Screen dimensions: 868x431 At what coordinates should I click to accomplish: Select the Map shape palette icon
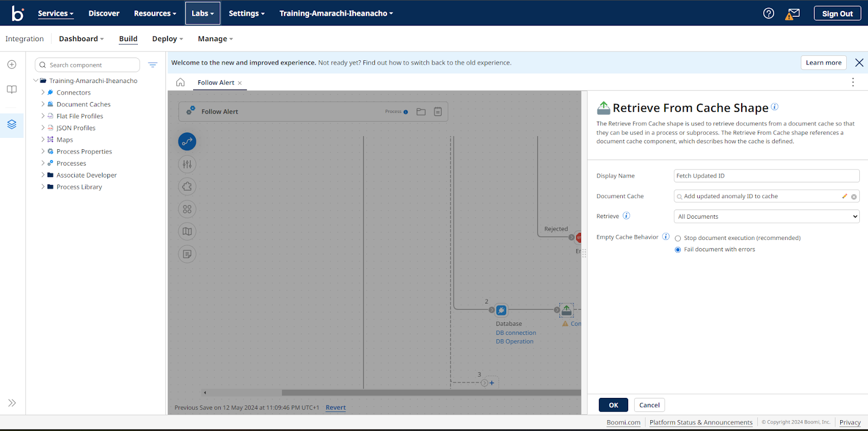[x=187, y=232]
